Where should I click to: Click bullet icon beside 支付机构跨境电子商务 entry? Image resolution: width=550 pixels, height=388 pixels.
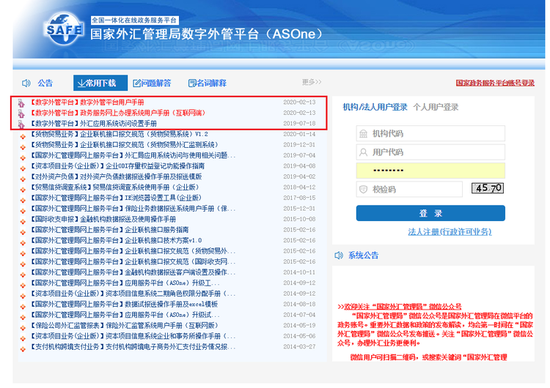(23, 349)
